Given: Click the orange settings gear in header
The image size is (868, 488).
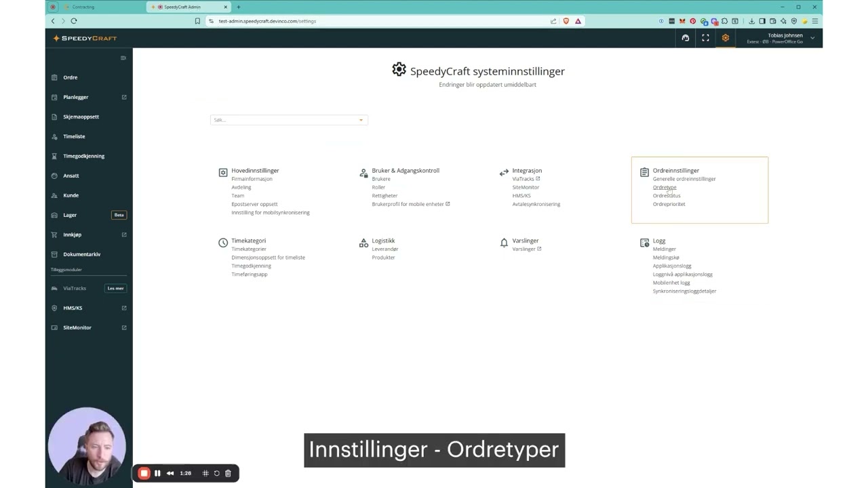Looking at the screenshot, I should coord(726,38).
